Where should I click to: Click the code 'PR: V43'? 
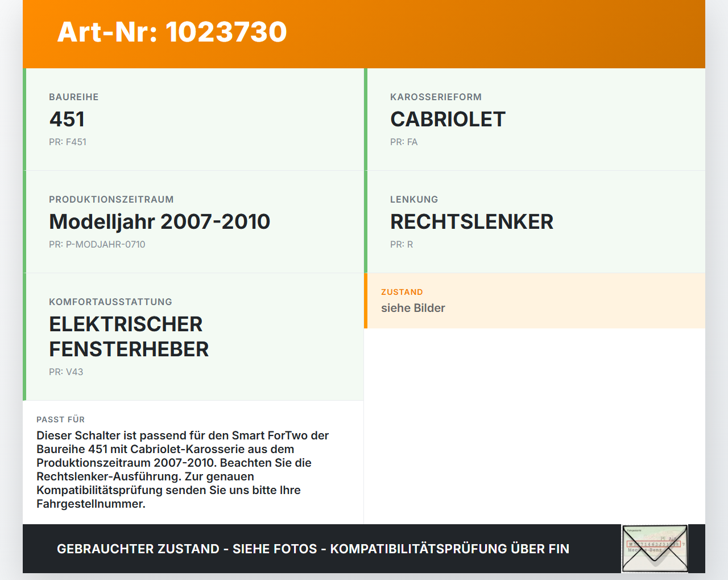[66, 372]
